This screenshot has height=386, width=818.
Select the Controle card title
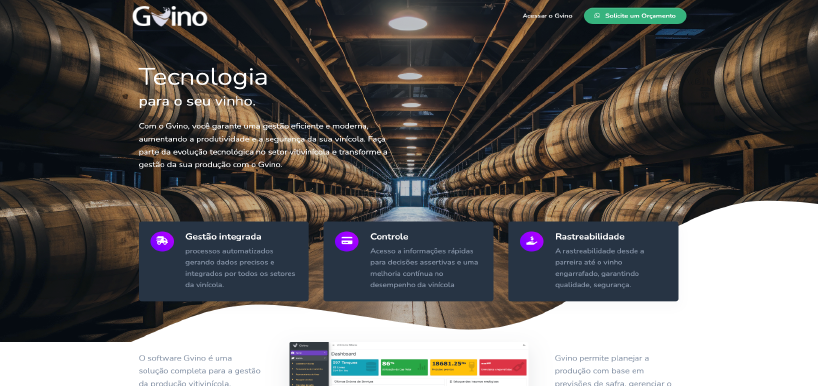tap(389, 237)
